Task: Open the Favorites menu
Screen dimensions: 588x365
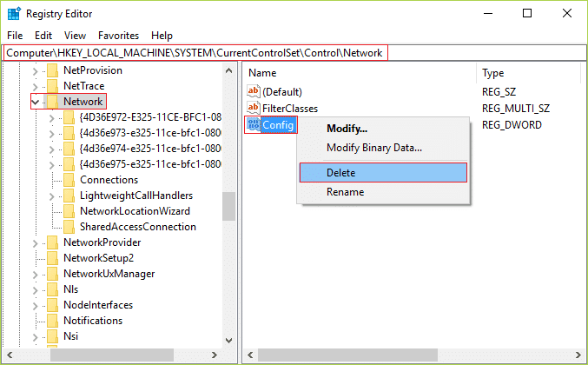Action: [118, 36]
